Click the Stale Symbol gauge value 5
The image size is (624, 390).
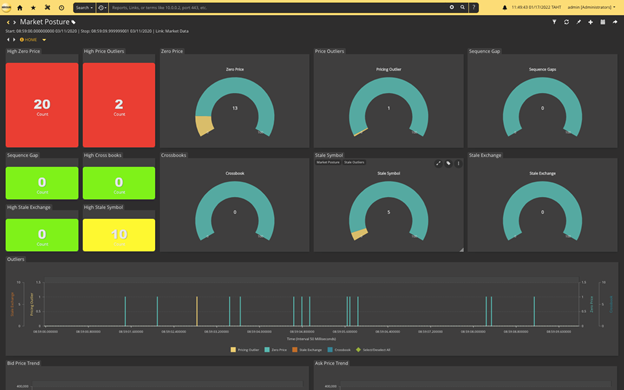click(389, 212)
